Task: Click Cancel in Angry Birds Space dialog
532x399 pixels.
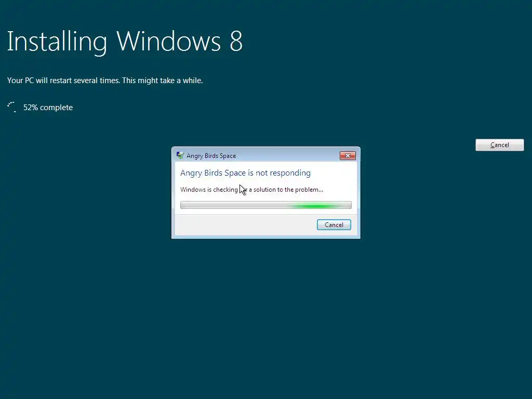Action: pyautogui.click(x=334, y=224)
